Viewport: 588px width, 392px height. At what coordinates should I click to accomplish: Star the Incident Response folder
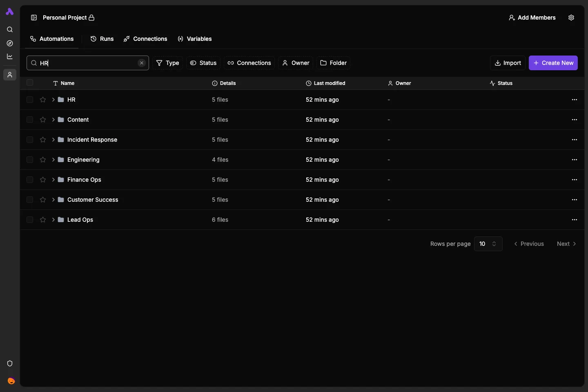[x=43, y=140]
